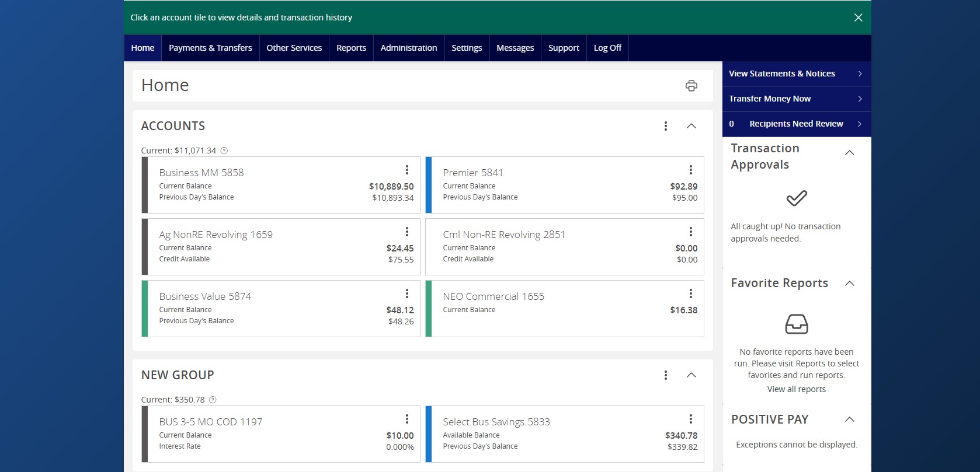Click the $92.89 balance on Premier 5841
This screenshot has width=980, height=472.
[684, 187]
